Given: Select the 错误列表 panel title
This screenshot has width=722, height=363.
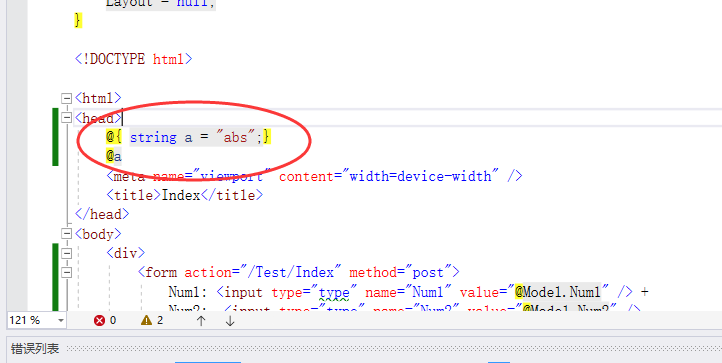Looking at the screenshot, I should click(x=35, y=349).
